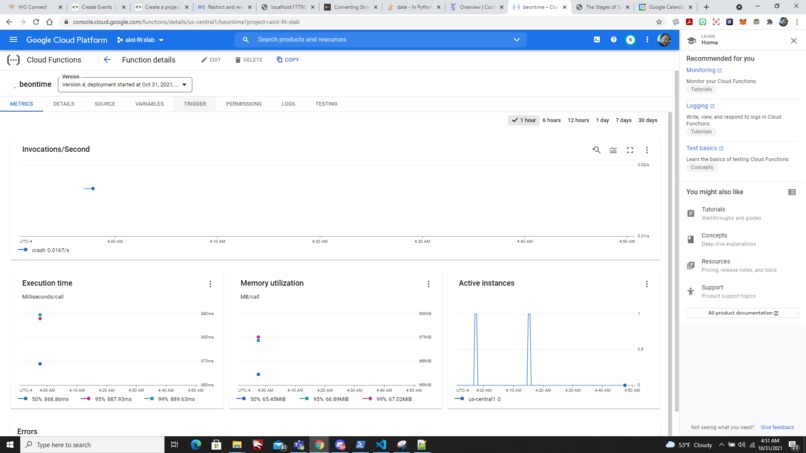Open the user account avatar
806x453 pixels.
[664, 40]
